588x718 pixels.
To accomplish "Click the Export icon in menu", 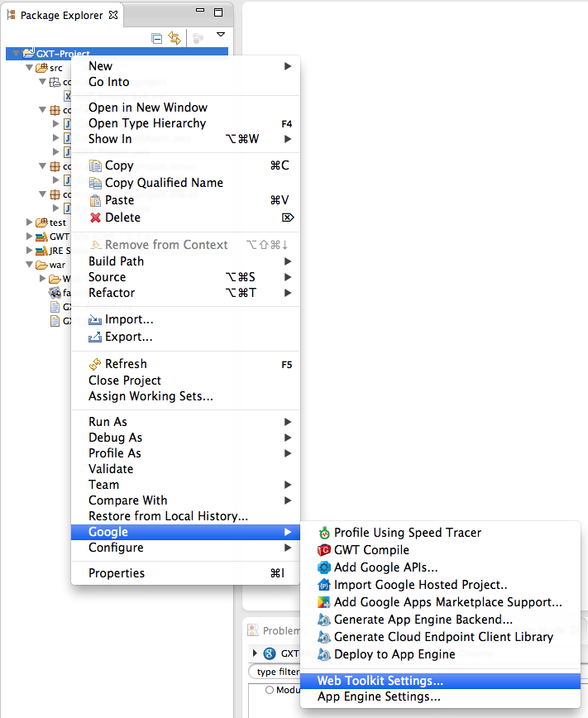I will pos(95,337).
